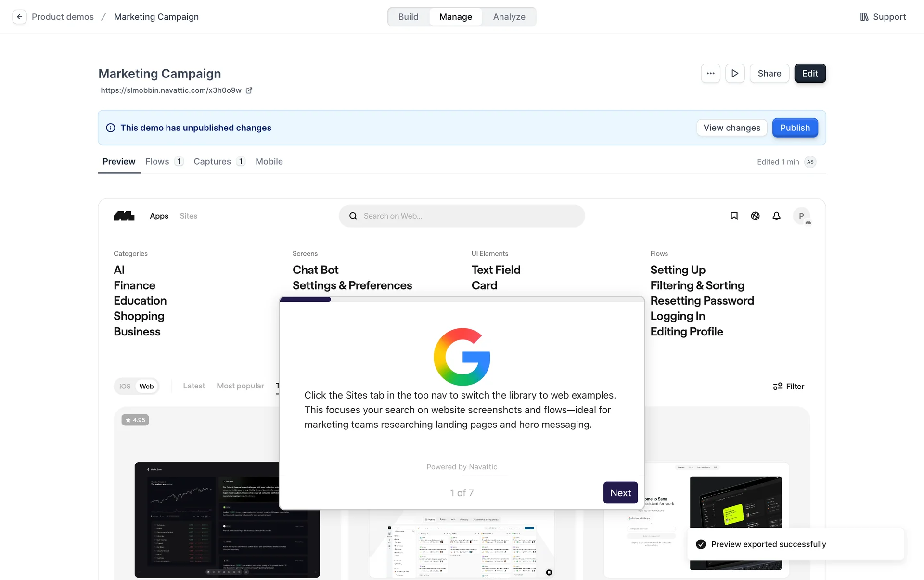The width and height of the screenshot is (924, 580).
Task: Click the play preview icon
Action: (735, 74)
